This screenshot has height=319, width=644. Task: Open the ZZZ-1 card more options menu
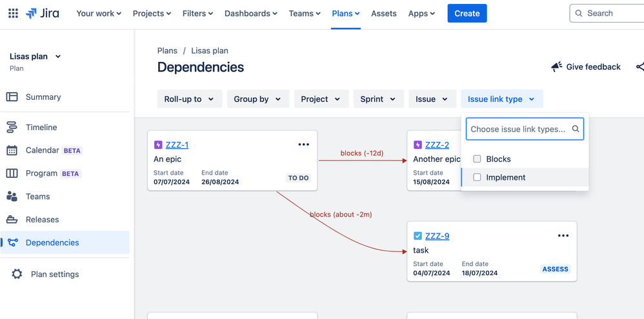click(x=303, y=145)
